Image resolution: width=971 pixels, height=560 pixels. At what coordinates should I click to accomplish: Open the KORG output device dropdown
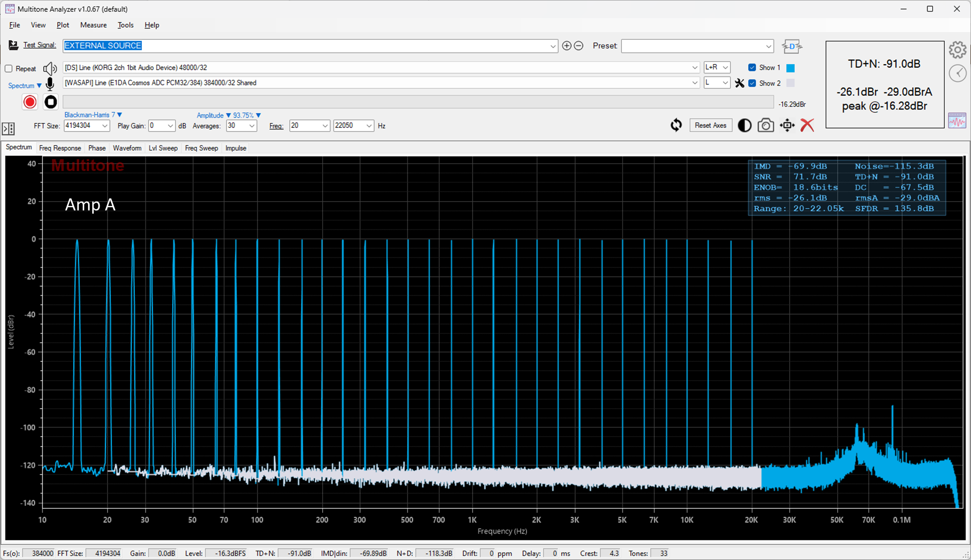point(695,68)
